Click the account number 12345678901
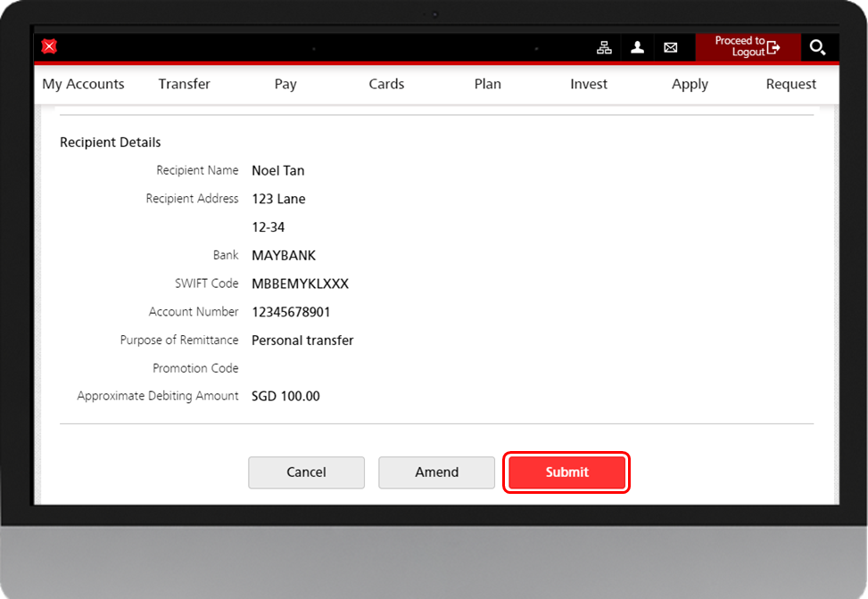868x599 pixels. click(x=291, y=312)
